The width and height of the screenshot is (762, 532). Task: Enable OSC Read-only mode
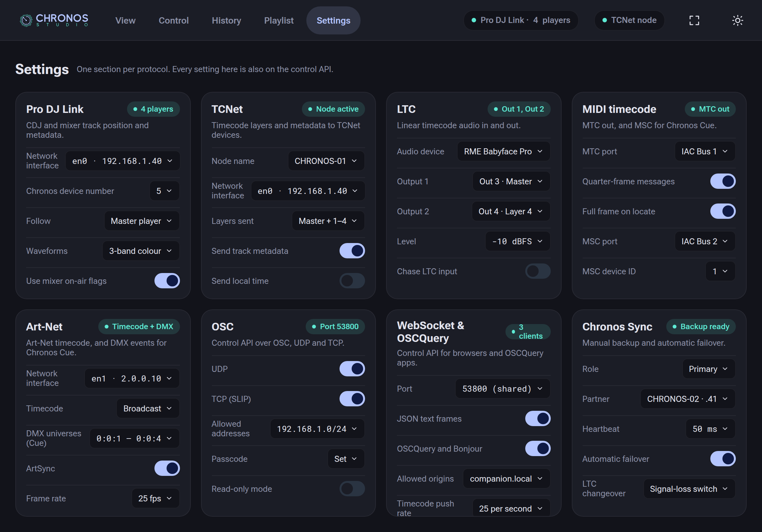[x=352, y=489]
